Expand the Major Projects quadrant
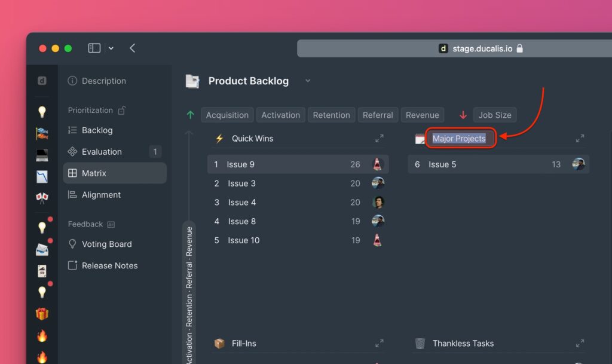The width and height of the screenshot is (612, 364). click(580, 139)
